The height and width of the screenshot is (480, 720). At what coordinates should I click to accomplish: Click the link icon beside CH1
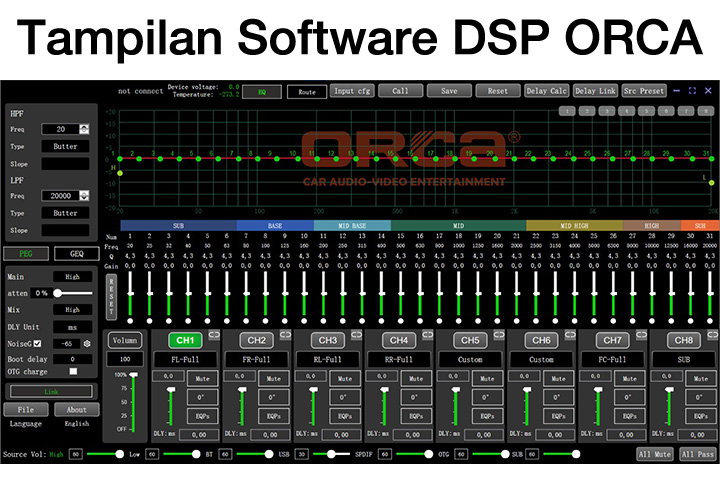tap(214, 335)
